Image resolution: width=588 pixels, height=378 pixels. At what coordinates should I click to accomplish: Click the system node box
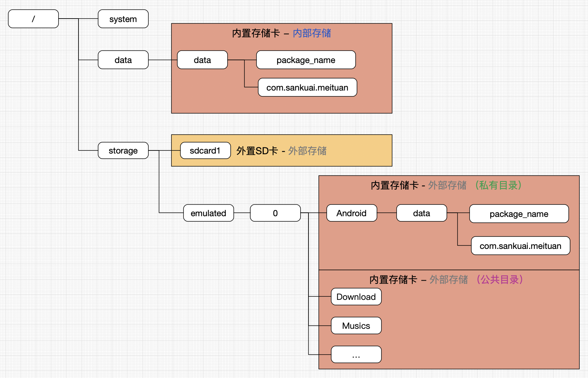[123, 19]
